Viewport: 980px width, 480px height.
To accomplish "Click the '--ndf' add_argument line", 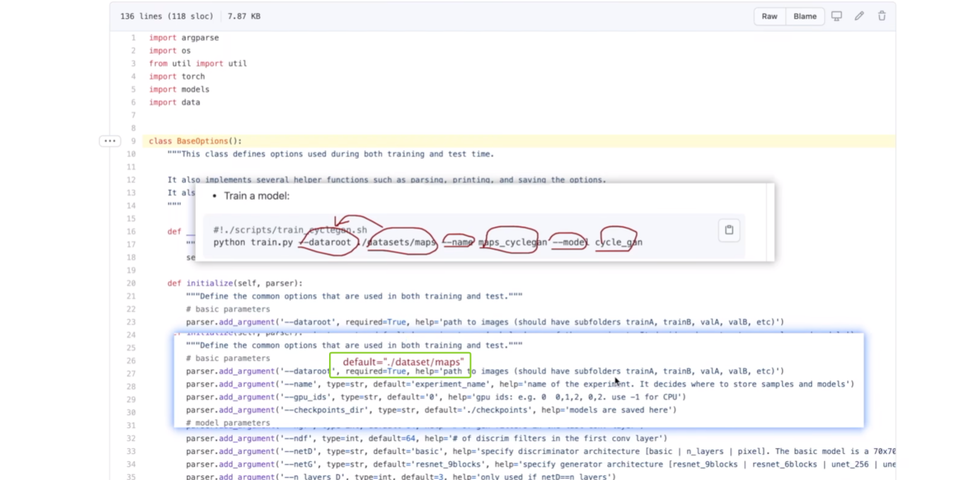I will (427, 438).
